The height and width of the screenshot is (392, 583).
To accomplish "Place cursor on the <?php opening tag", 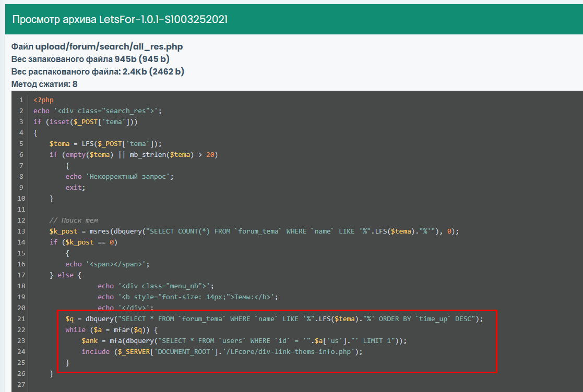I will point(43,100).
